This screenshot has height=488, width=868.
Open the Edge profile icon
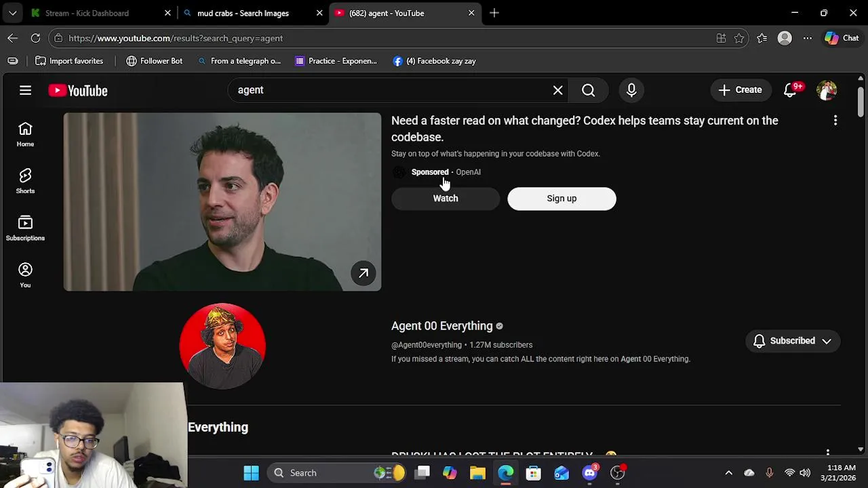(785, 38)
